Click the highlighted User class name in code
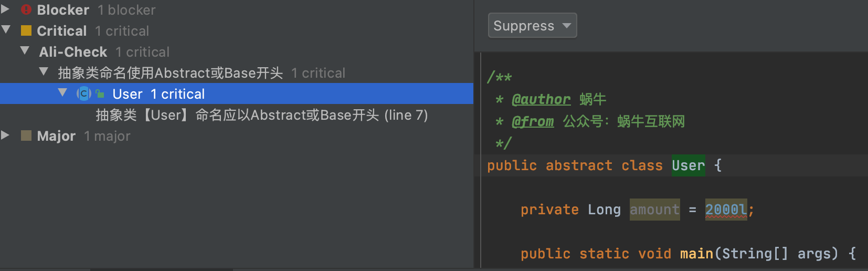868x271 pixels. [688, 165]
